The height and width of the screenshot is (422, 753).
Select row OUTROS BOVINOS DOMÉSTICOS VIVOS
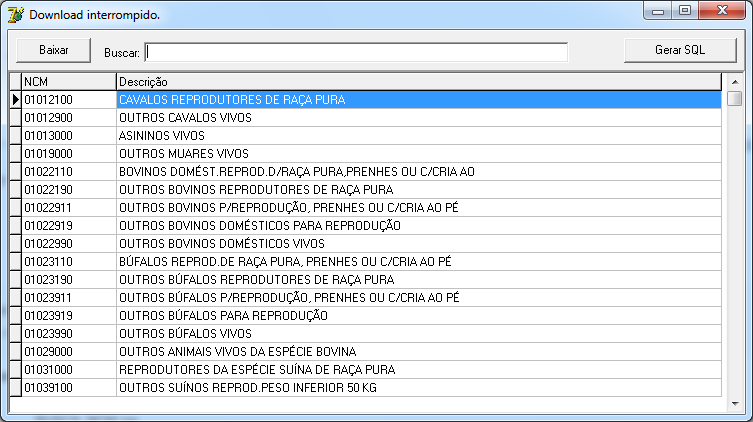click(x=419, y=244)
